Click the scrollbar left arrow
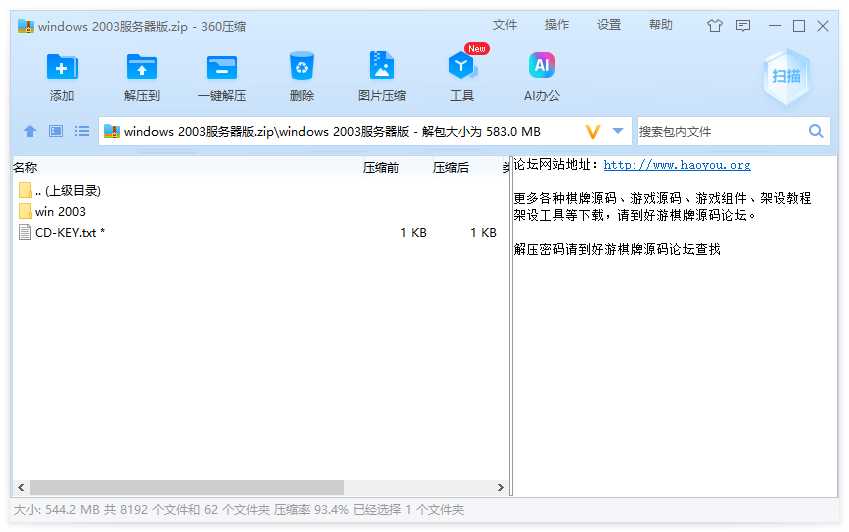This screenshot has width=849, height=532. pyautogui.click(x=21, y=487)
